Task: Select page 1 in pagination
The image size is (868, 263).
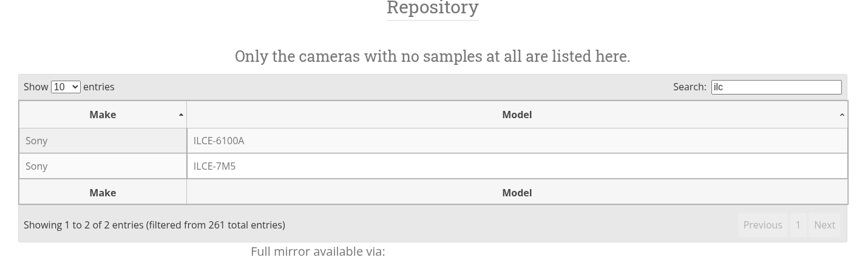Action: (798, 225)
